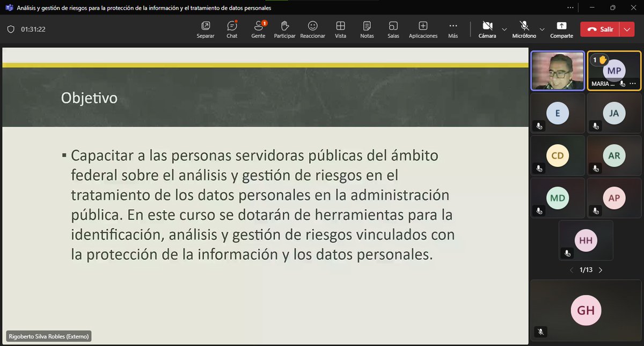The width and height of the screenshot is (644, 346).
Task: Click muted mic icon on HH tile
Action: (567, 253)
